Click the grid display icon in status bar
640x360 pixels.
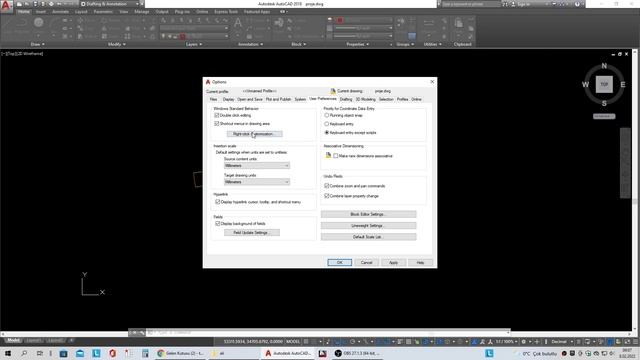coord(306,342)
